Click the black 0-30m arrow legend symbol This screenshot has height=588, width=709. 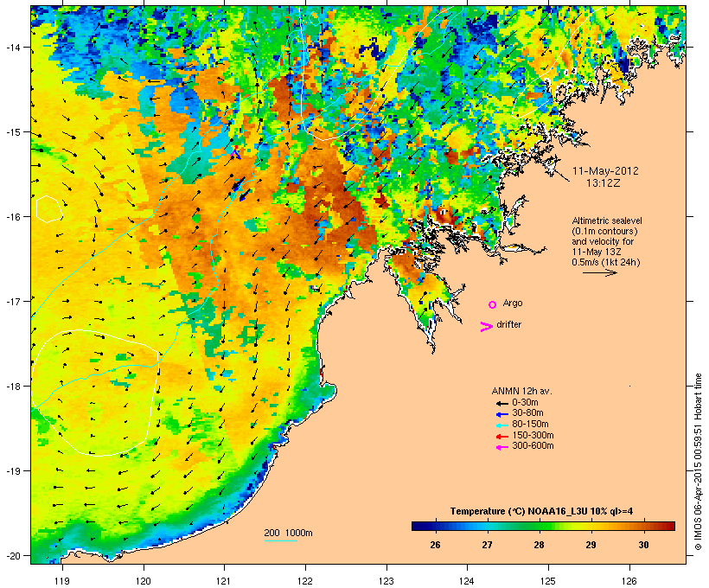pos(501,404)
